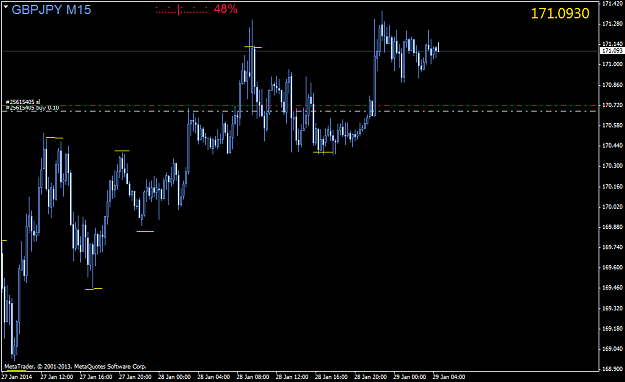
Task: Click the 171.000 price axis label
Action: click(612, 64)
